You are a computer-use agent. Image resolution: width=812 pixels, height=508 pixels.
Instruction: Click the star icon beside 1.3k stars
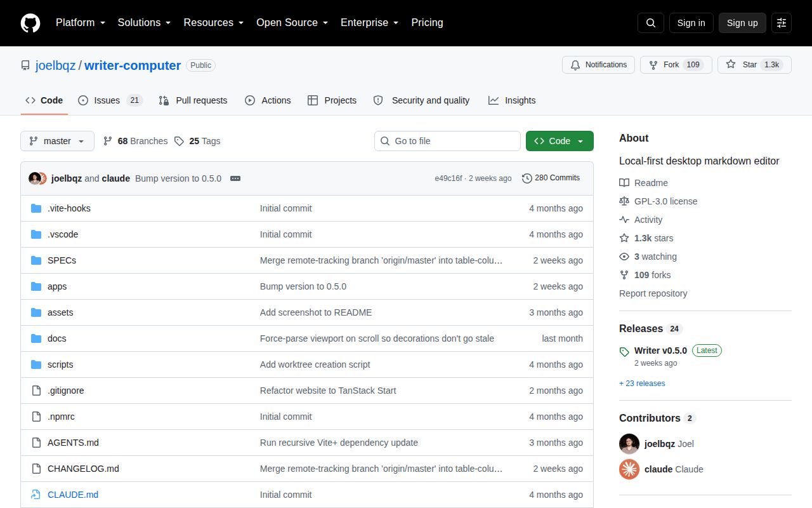pyautogui.click(x=624, y=238)
